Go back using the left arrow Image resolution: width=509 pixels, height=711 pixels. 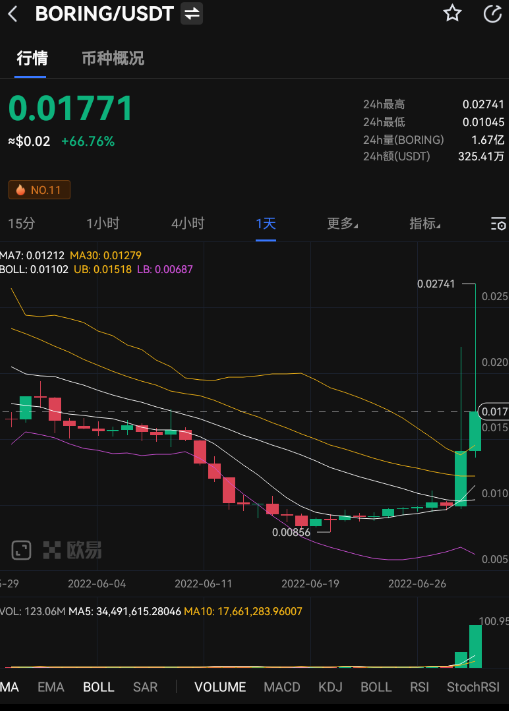tap(13, 14)
